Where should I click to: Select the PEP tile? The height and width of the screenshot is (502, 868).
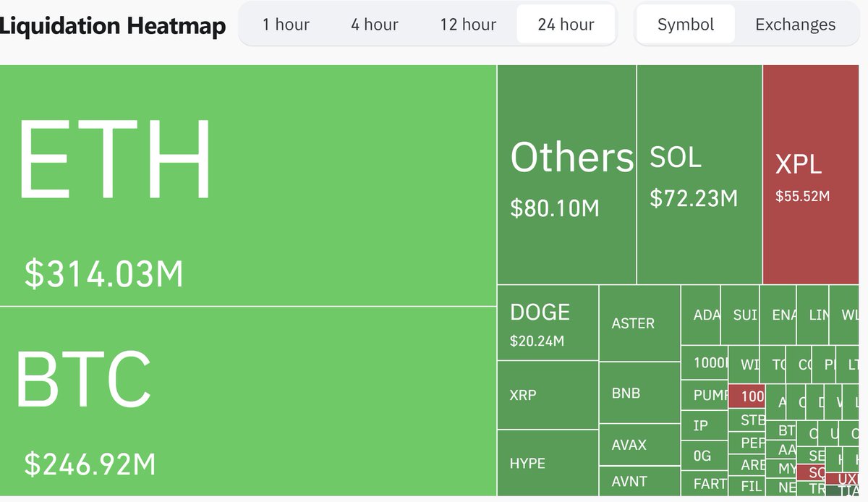(x=746, y=443)
